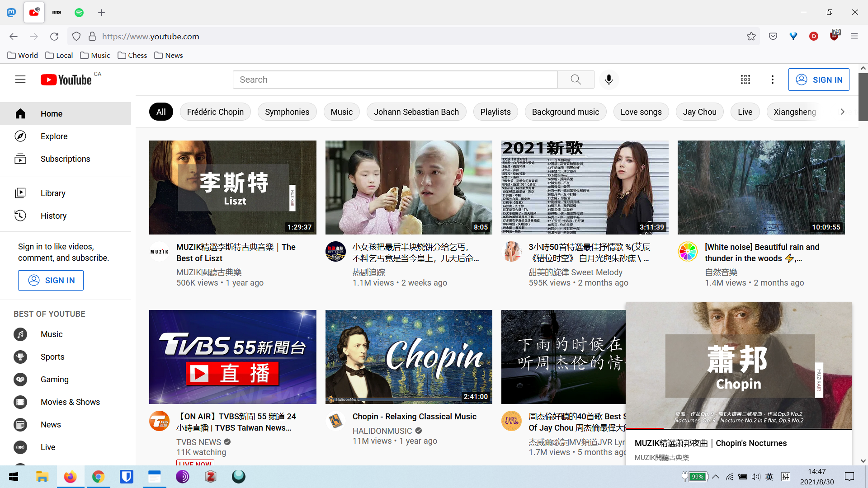Click the search magnifier button
Viewport: 868px width, 488px height.
[576, 80]
